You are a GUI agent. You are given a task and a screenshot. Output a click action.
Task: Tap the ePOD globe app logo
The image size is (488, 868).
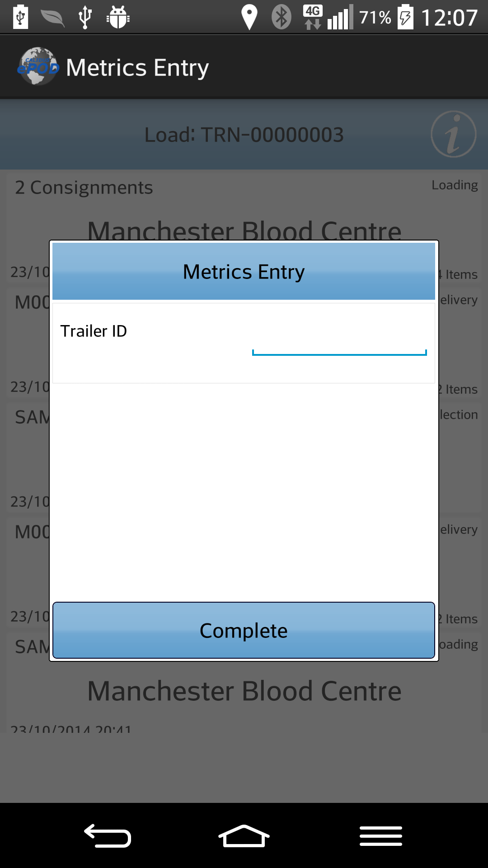point(38,66)
